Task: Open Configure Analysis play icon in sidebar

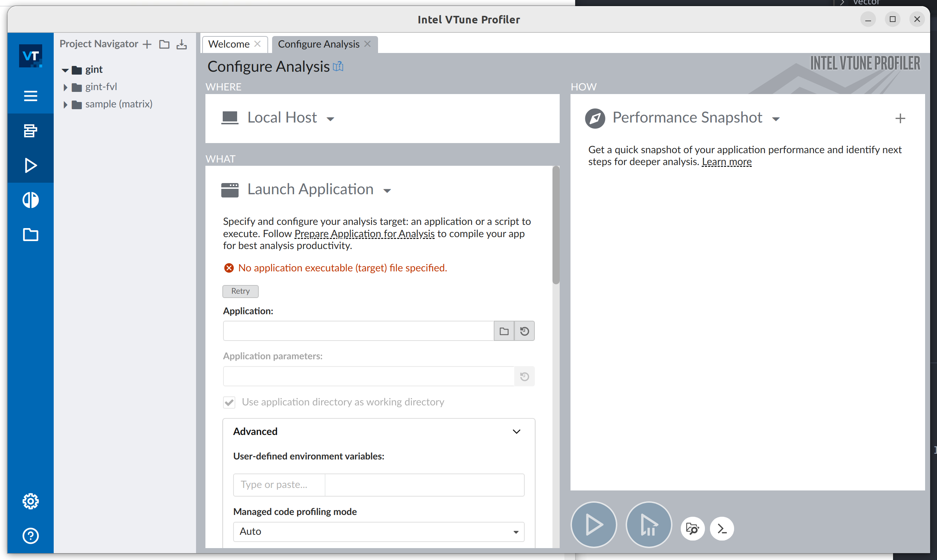Action: pos(30,165)
